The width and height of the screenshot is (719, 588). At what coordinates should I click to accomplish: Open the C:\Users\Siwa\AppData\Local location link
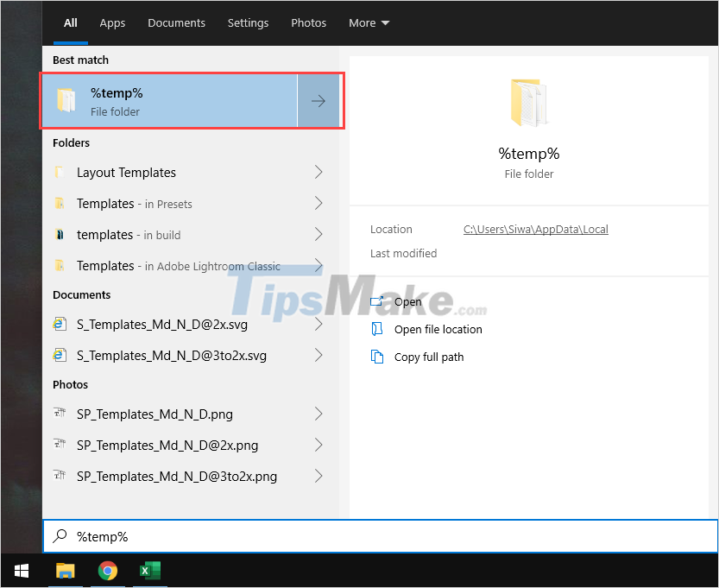pyautogui.click(x=535, y=229)
